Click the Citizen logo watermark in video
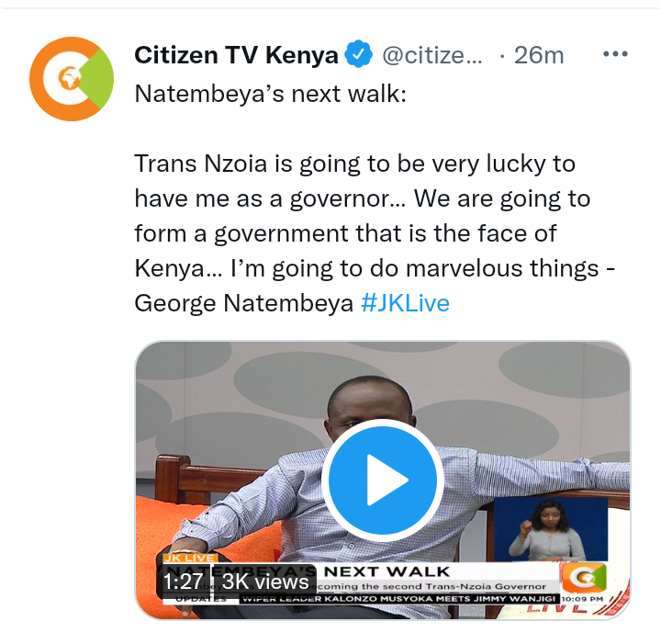 (584, 577)
